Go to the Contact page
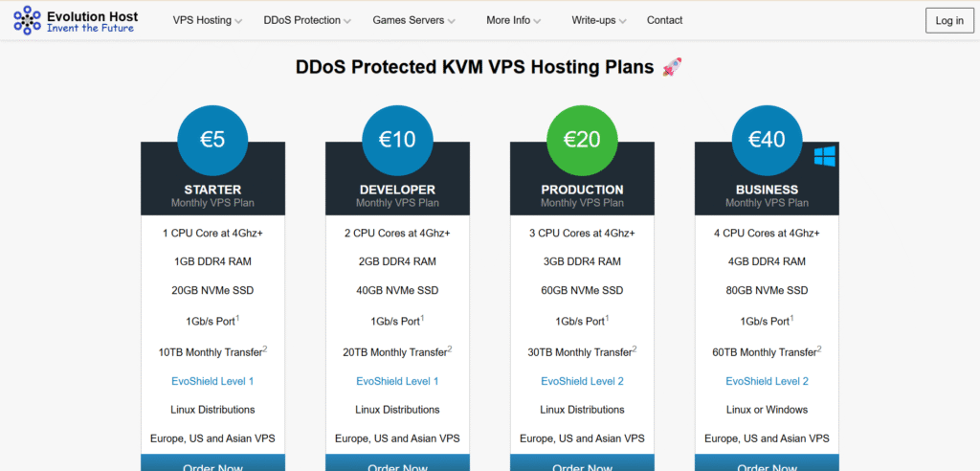Viewport: 980px width, 471px height. tap(664, 20)
